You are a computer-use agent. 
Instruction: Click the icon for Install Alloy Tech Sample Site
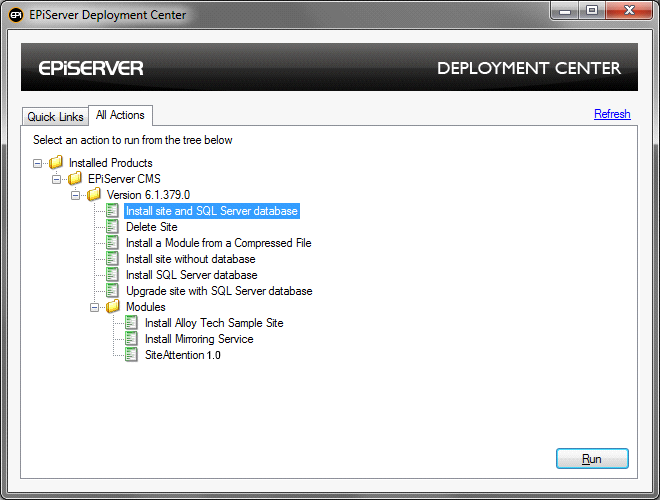pyautogui.click(x=132, y=323)
